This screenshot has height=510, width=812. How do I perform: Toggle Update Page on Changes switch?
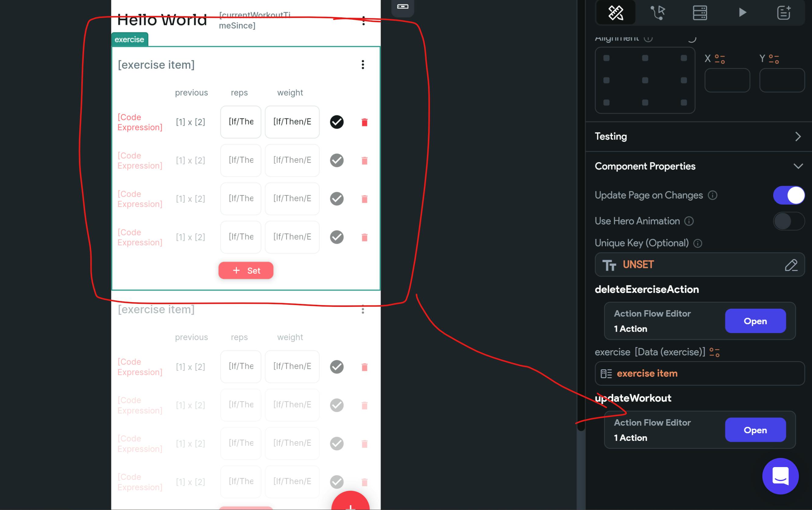point(789,195)
